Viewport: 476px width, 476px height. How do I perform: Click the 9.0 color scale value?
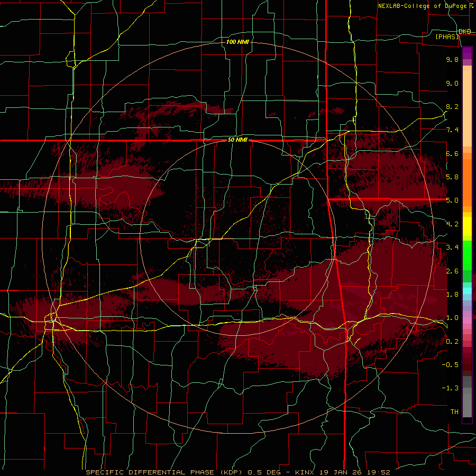click(452, 83)
